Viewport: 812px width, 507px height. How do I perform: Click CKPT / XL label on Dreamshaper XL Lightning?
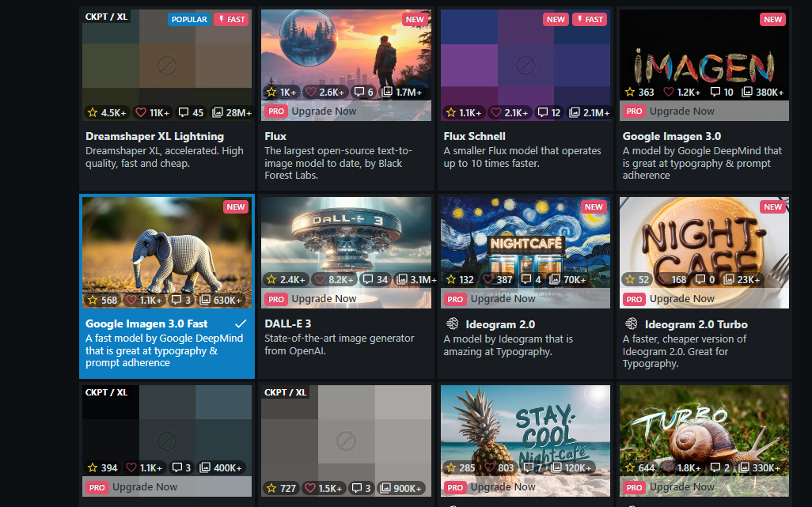click(106, 17)
